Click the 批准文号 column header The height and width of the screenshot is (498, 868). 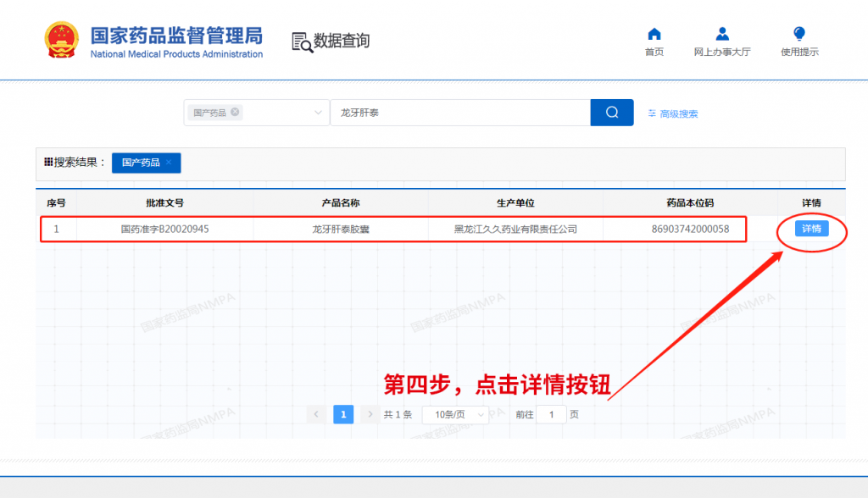tap(165, 203)
